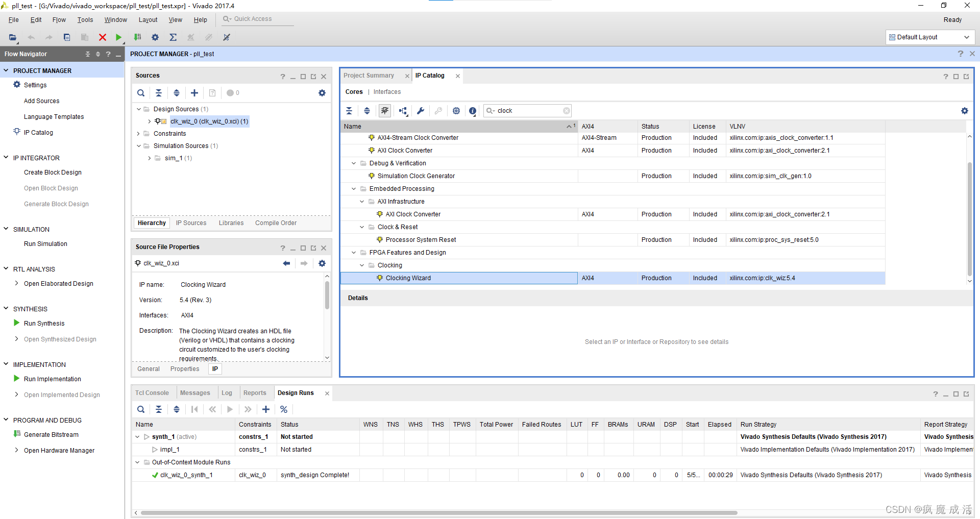Image resolution: width=980 pixels, height=519 pixels.
Task: Open Sources panel gear settings
Action: click(322, 93)
